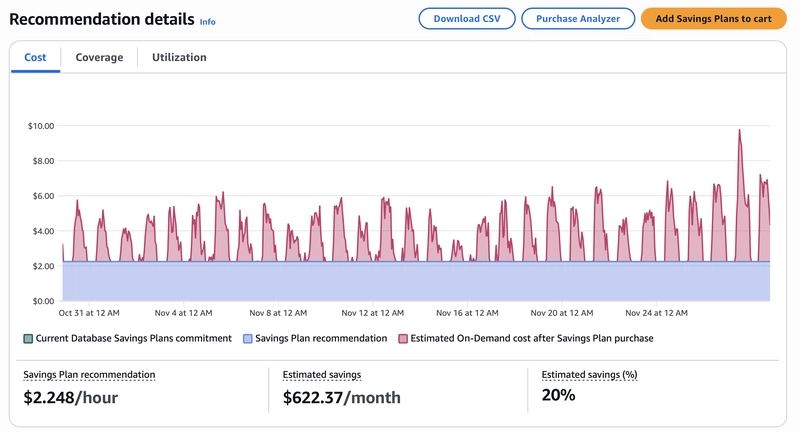Click the Download CSV button

pyautogui.click(x=467, y=19)
